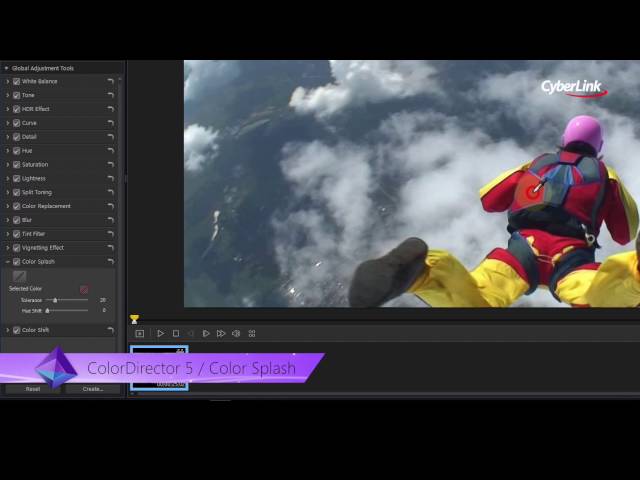Expand the White Balance section arrow

point(7,82)
